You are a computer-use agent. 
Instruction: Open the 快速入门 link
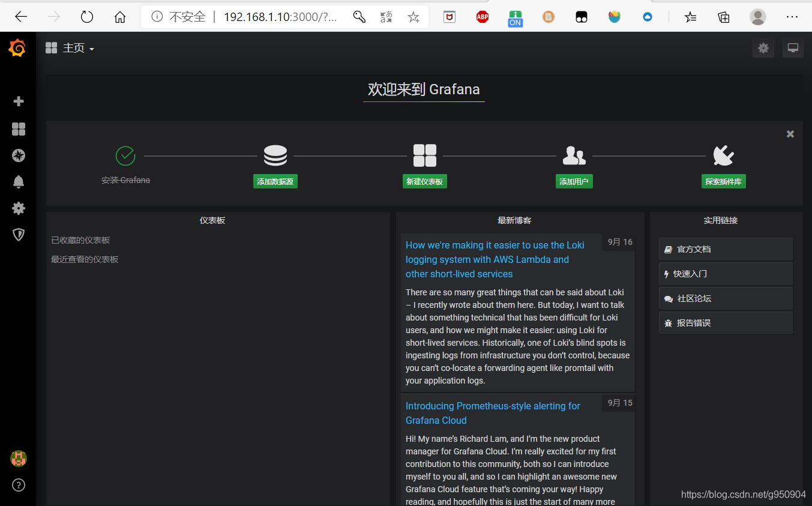click(x=726, y=274)
